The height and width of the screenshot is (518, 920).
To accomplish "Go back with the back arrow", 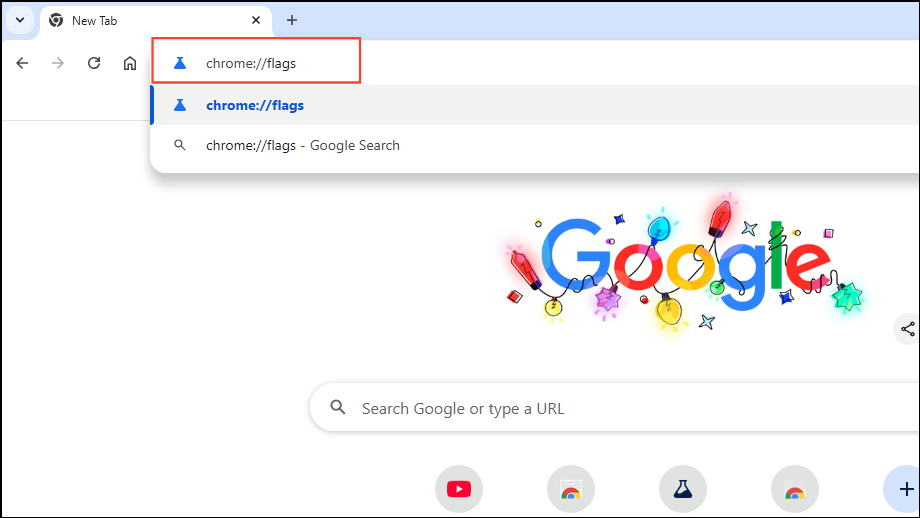I will [x=22, y=63].
